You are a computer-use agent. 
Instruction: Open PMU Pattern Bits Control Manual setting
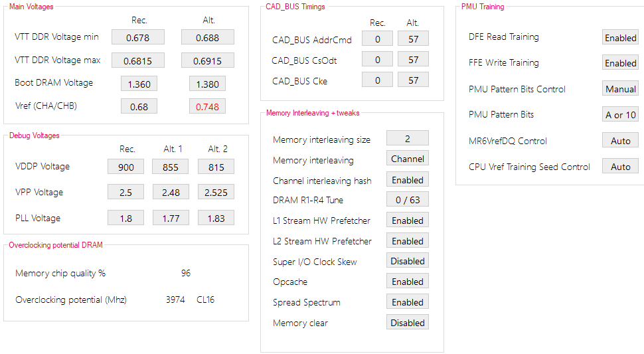(621, 89)
